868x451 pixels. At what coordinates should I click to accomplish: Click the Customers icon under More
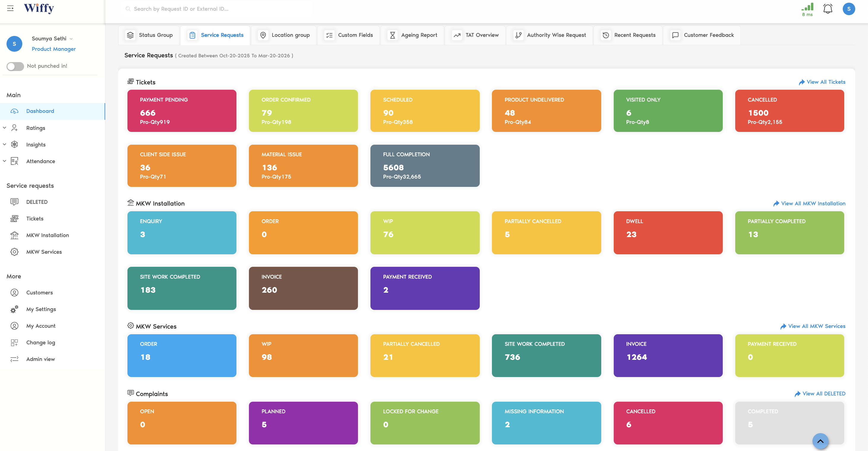point(15,293)
